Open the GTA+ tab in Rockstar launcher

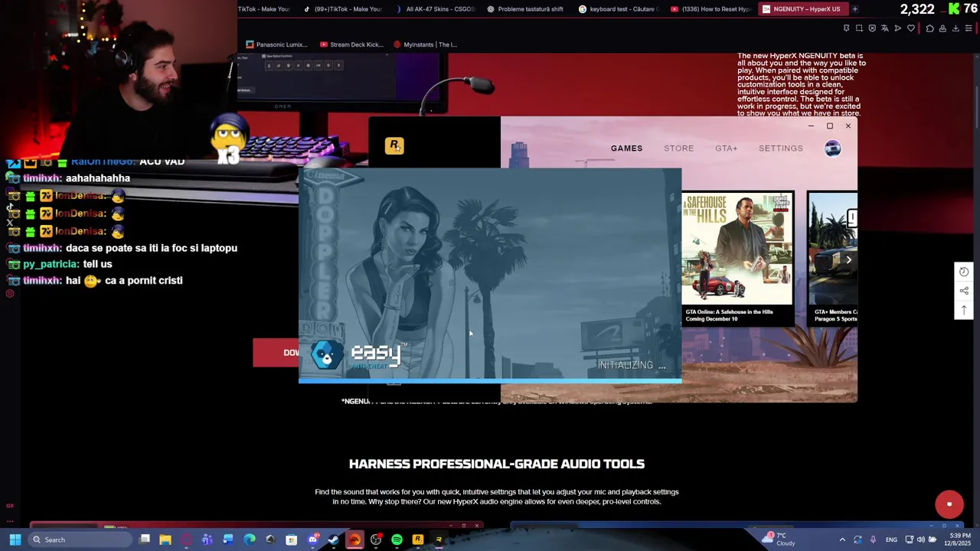726,148
